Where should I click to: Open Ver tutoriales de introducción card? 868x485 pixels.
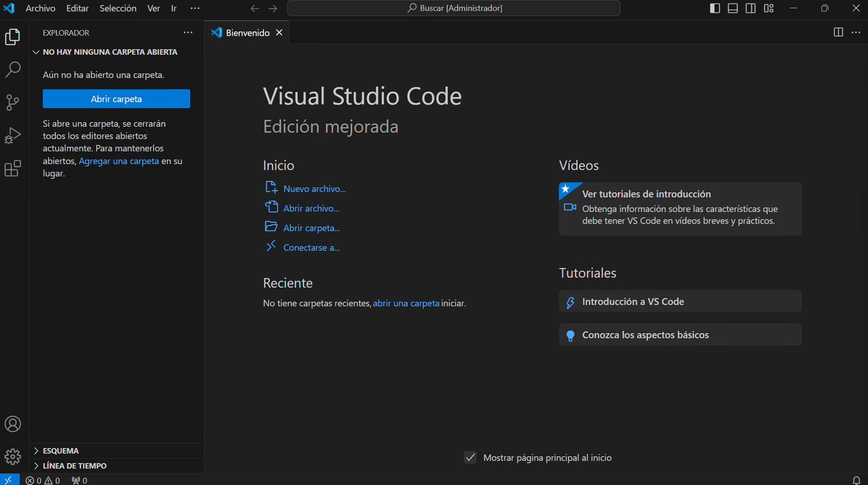[680, 209]
